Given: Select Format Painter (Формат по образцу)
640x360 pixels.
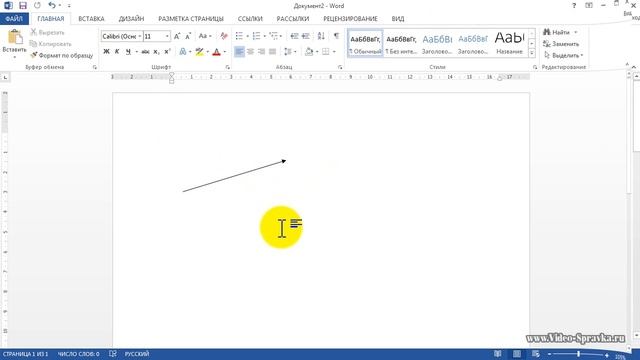Looking at the screenshot, I should tap(62, 55).
